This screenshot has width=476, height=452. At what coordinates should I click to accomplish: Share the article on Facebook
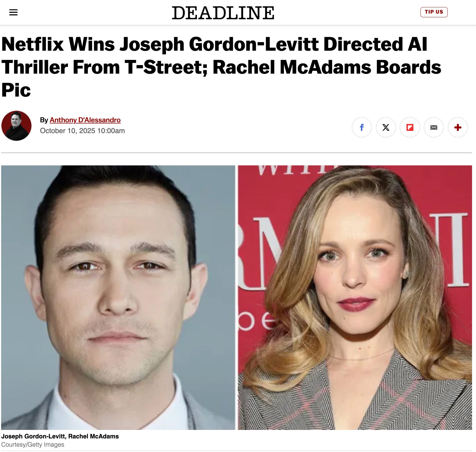tap(362, 127)
